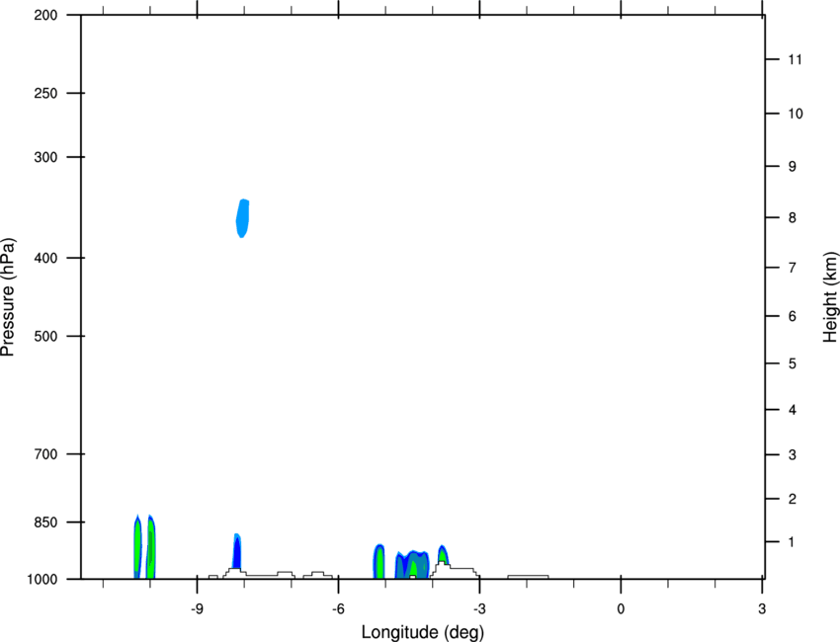840x642 pixels.
Task: Click the -9 longitude tick label
Action: pos(197,608)
